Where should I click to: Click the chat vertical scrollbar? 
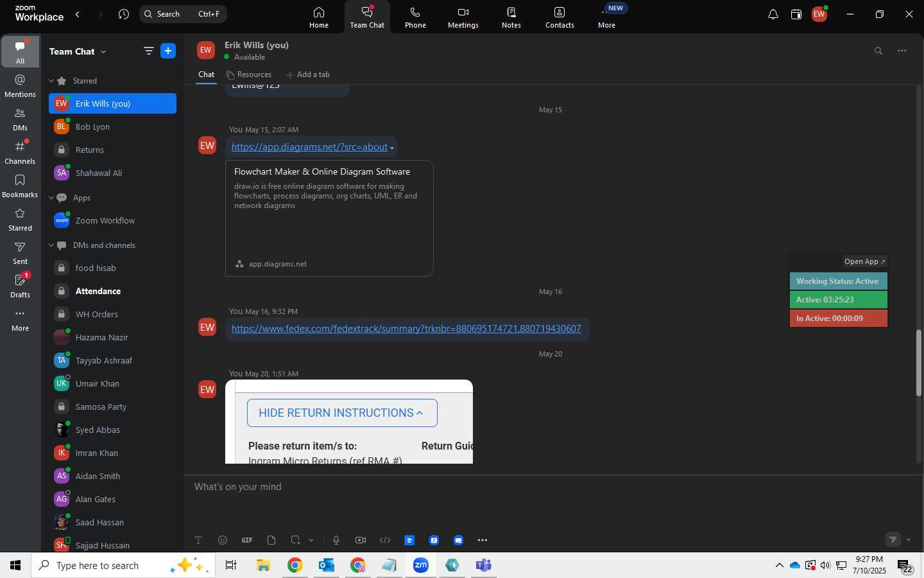point(919,363)
